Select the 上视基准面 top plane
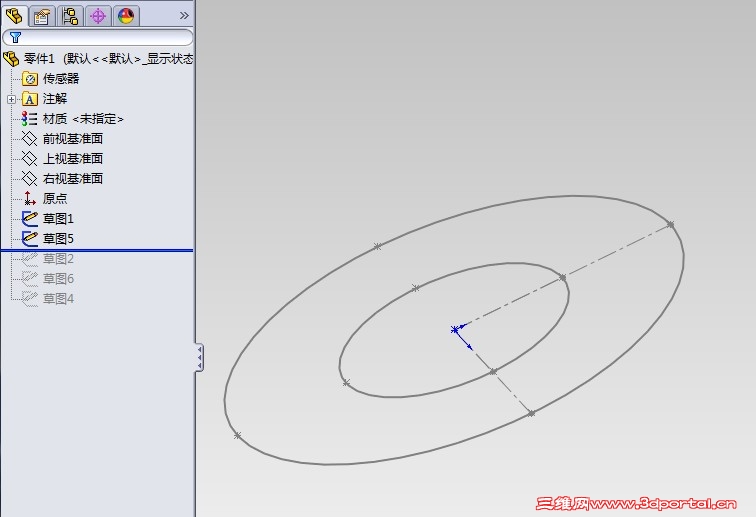The height and width of the screenshot is (517, 756). [73, 159]
